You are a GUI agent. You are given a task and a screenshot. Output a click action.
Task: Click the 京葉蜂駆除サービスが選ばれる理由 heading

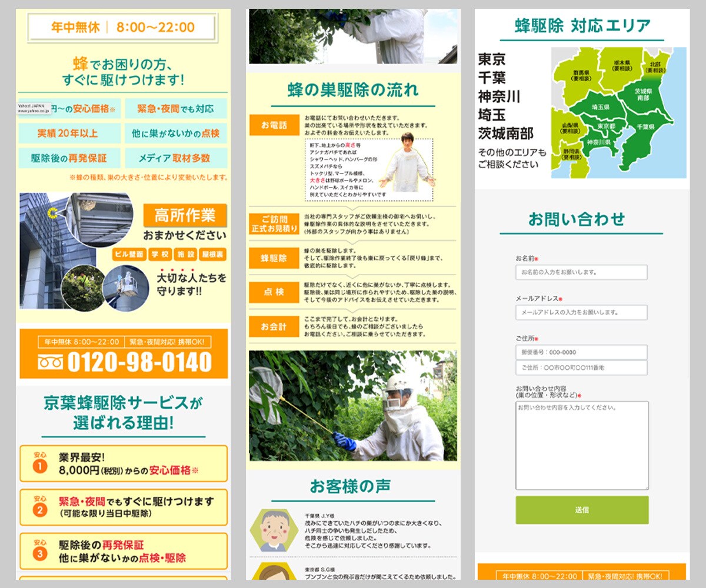tap(124, 412)
